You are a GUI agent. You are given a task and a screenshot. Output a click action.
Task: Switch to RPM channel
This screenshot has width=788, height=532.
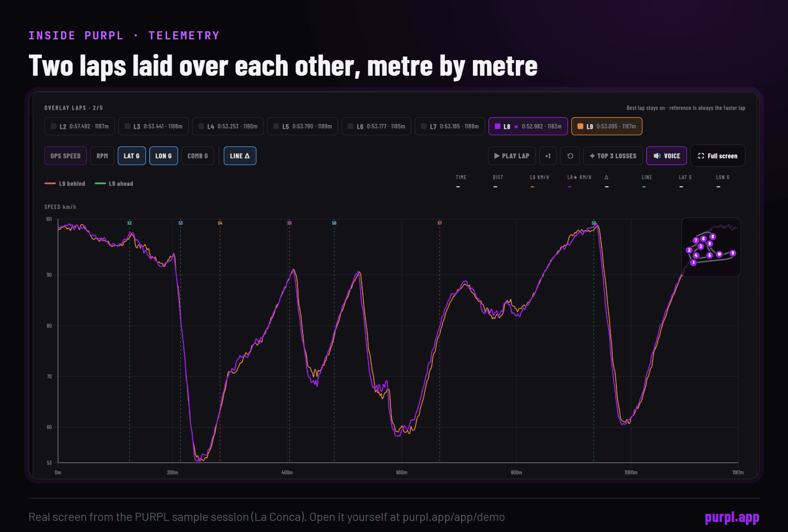pos(102,156)
